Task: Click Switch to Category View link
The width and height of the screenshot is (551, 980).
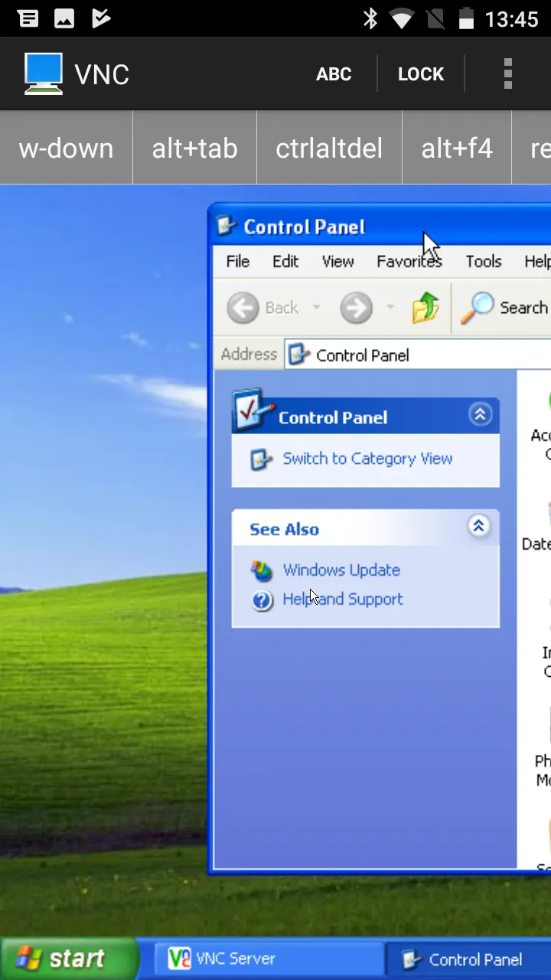Action: point(367,459)
